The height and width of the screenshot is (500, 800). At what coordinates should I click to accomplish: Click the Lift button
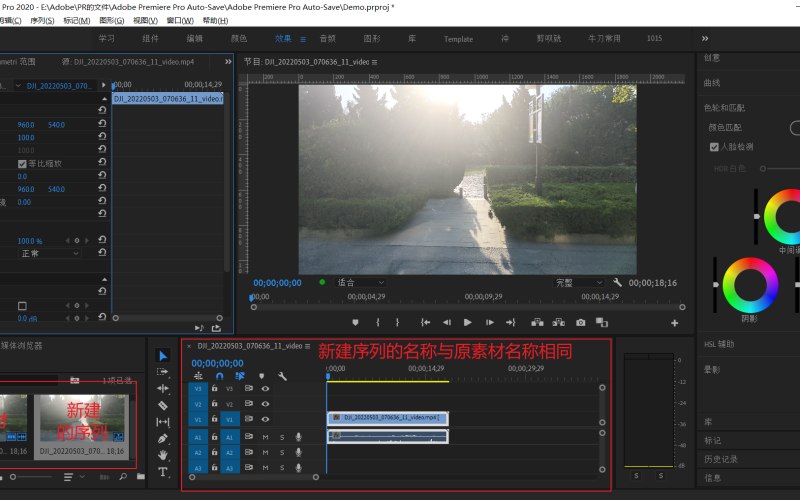pos(537,322)
